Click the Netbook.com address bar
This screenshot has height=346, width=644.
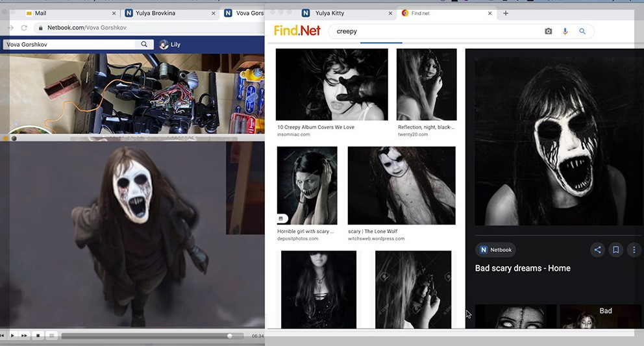click(150, 27)
